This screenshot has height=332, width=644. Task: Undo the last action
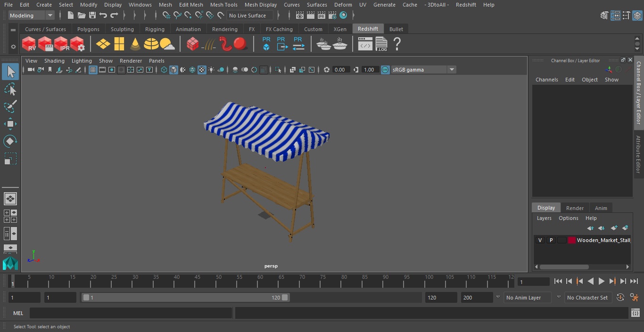coord(103,16)
